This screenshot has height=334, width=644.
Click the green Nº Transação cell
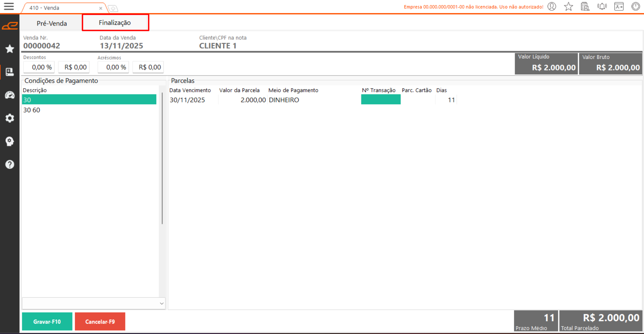pyautogui.click(x=381, y=100)
